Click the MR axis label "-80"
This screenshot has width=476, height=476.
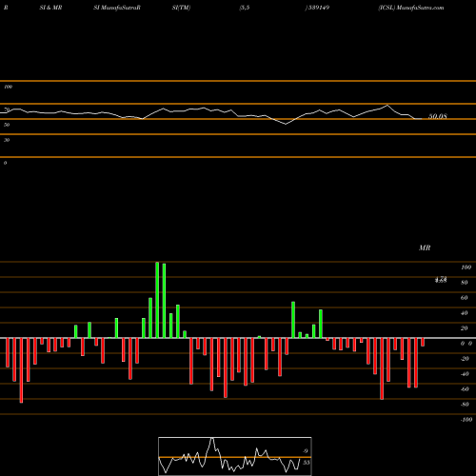(465, 405)
